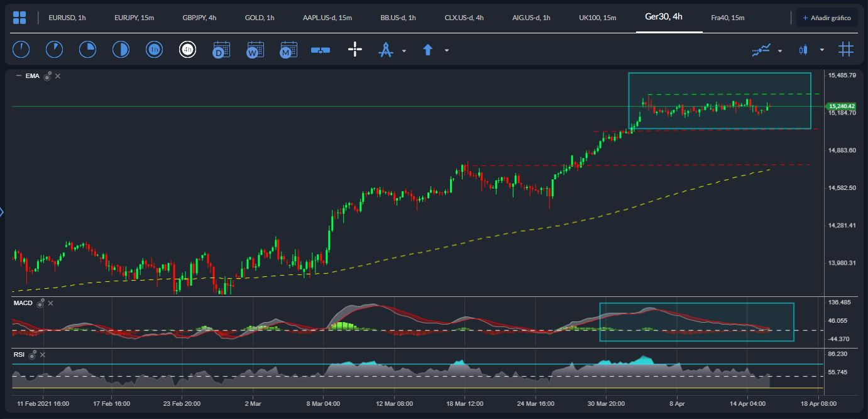Click time axis label 14 Apr 04:00
The width and height of the screenshot is (868, 419).
(748, 403)
